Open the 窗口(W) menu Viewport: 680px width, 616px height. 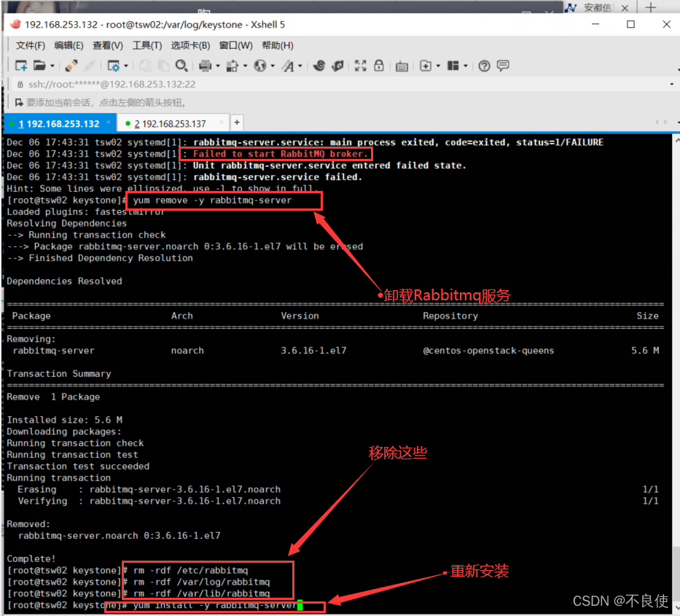tap(235, 45)
